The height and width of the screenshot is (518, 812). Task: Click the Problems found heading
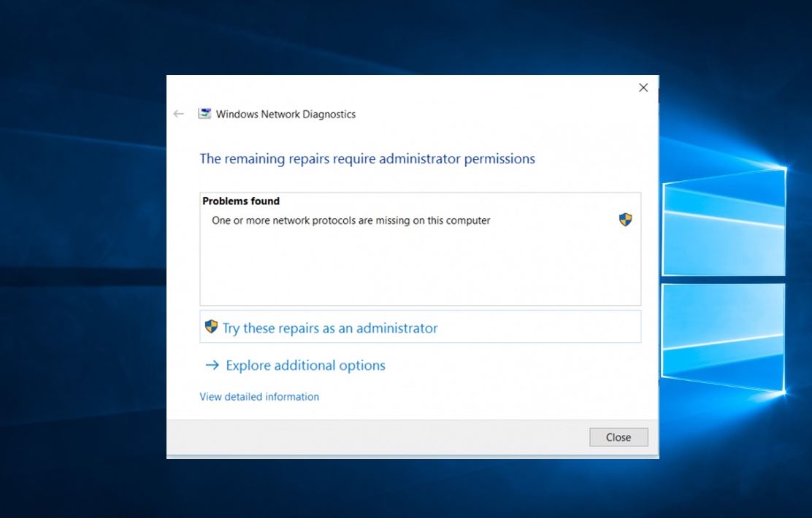[x=241, y=201]
